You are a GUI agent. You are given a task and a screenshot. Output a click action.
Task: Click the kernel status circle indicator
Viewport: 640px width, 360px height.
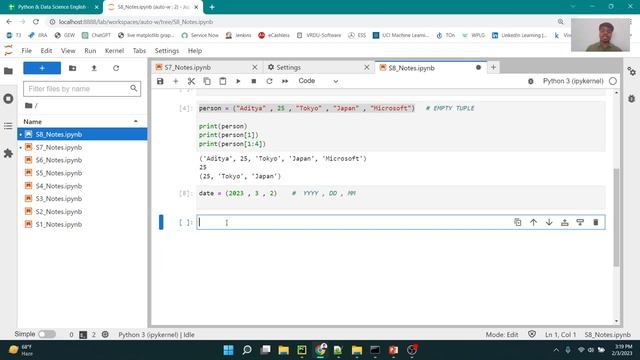tap(613, 81)
